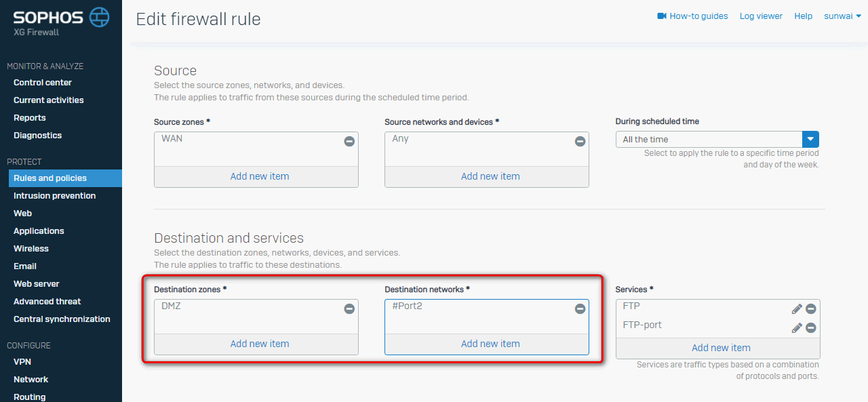Expand the sunwai user menu

click(842, 16)
